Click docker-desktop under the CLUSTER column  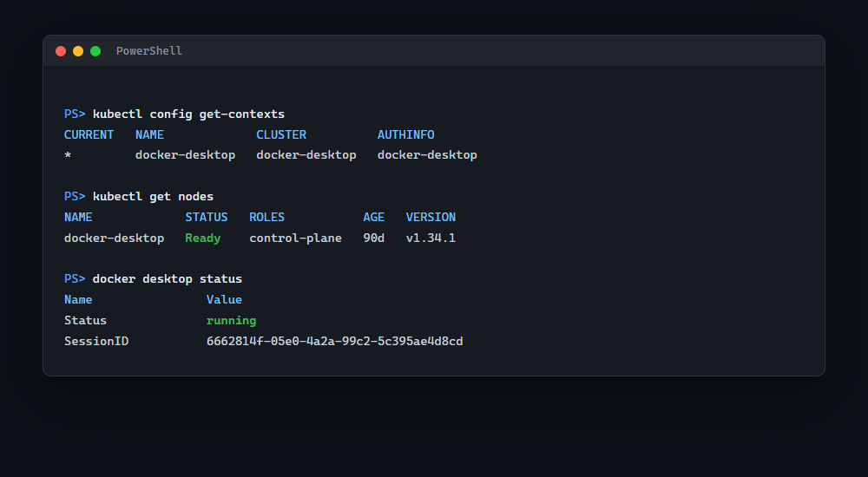coord(306,155)
